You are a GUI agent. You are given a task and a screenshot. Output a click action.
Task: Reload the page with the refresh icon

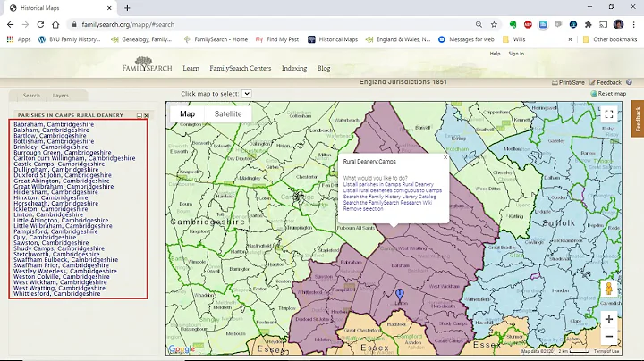click(40, 25)
